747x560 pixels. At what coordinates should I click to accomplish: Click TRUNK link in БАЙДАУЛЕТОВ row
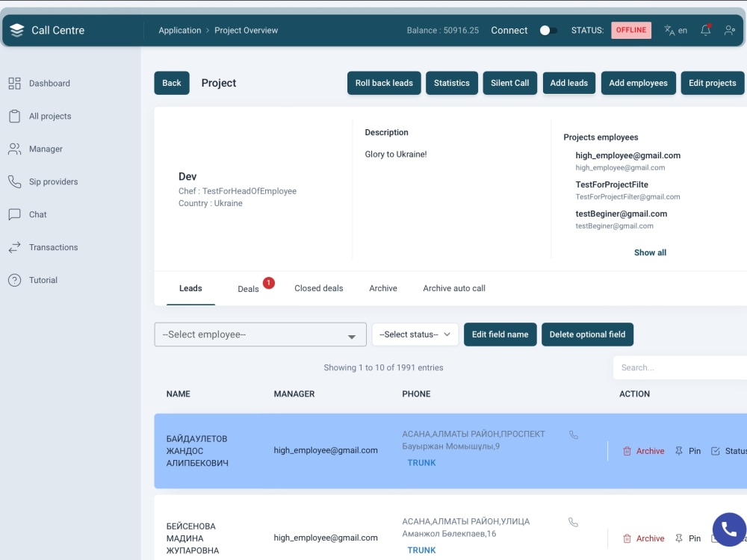421,462
